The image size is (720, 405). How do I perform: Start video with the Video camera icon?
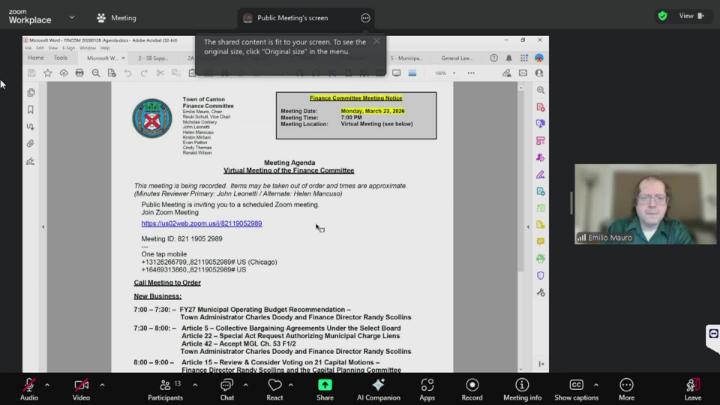point(80,385)
